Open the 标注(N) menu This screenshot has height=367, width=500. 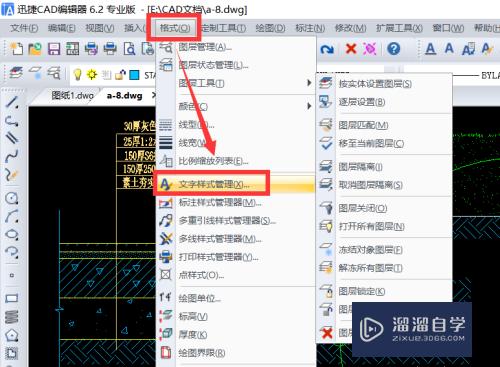point(310,28)
